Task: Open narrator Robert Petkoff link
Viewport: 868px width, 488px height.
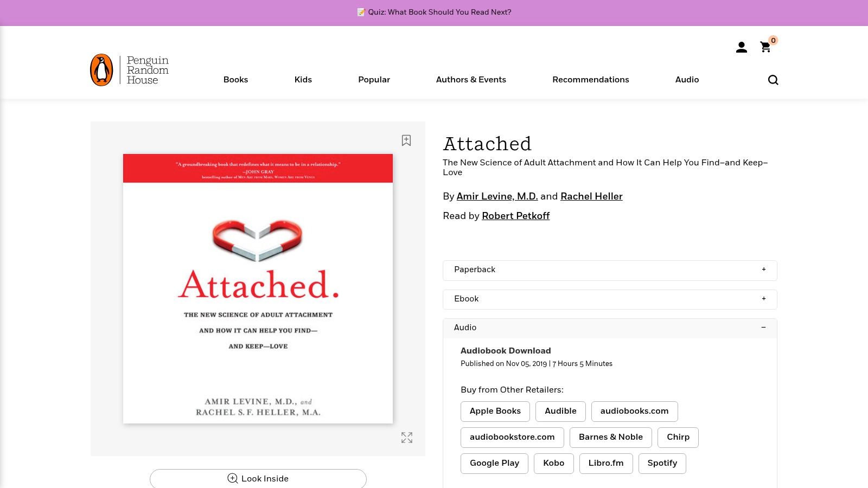Action: [x=515, y=216]
